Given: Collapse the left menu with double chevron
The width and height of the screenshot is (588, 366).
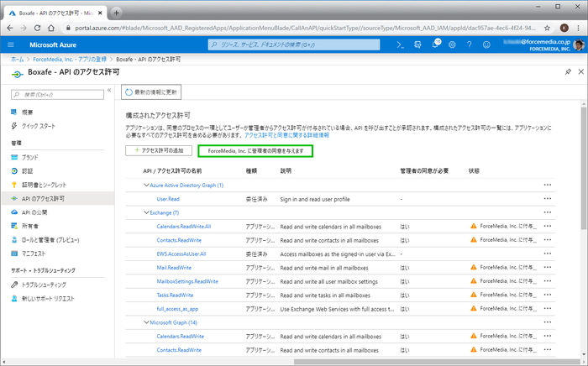Looking at the screenshot, I should coord(109,91).
